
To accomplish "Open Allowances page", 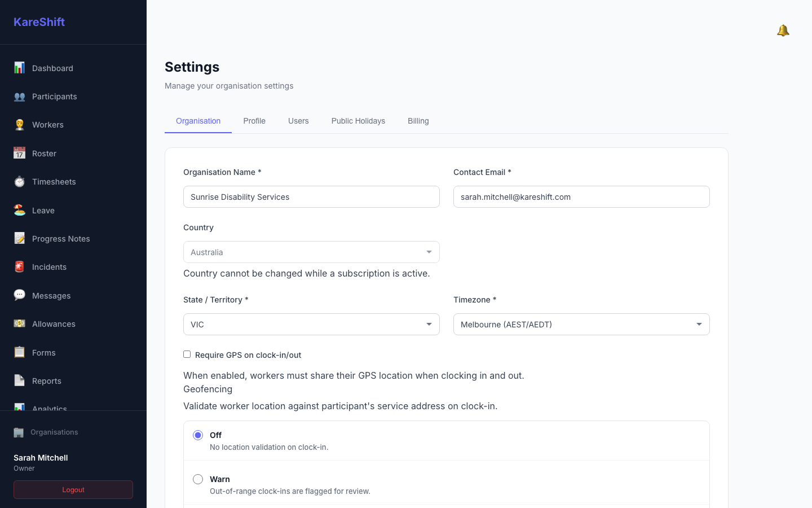I will (x=73, y=324).
